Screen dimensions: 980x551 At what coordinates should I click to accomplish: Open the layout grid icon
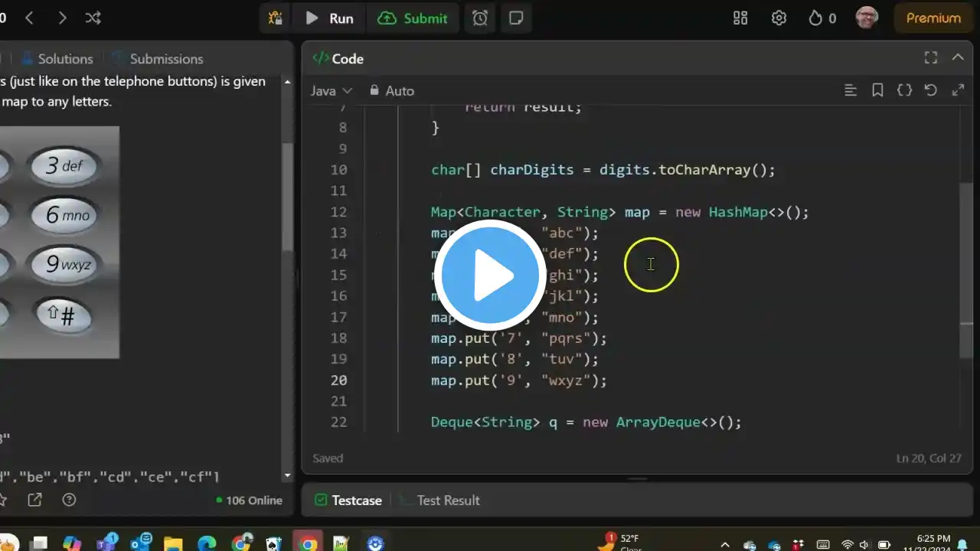[x=740, y=18]
